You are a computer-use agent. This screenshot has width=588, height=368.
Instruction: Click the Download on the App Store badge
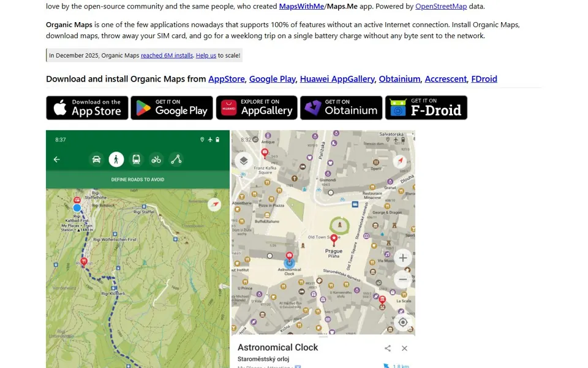tap(87, 108)
